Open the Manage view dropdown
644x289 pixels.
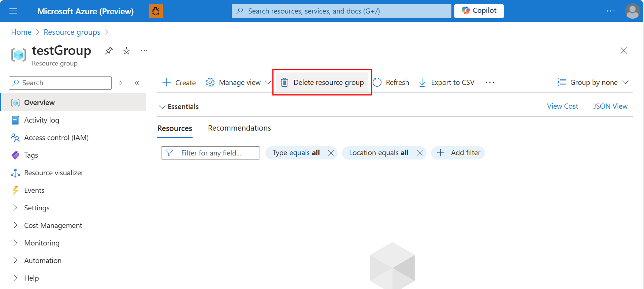(238, 83)
